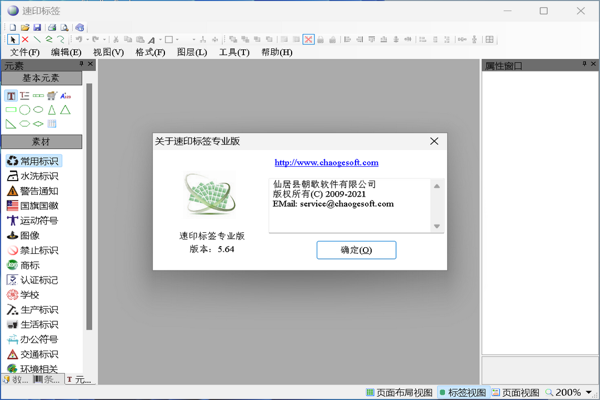The image size is (600, 400).
Task: Click the New document icon in toolbar
Action: point(13,27)
